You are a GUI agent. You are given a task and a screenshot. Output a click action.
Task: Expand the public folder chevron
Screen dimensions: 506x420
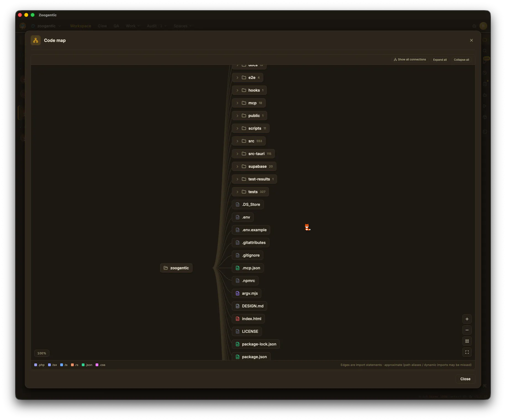[x=237, y=116]
